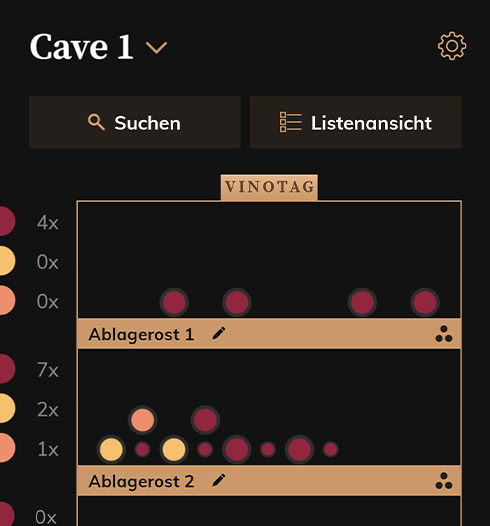Open Ablagerost 2 bottle layout icon
Image resolution: width=490 pixels, height=526 pixels.
[x=444, y=481]
